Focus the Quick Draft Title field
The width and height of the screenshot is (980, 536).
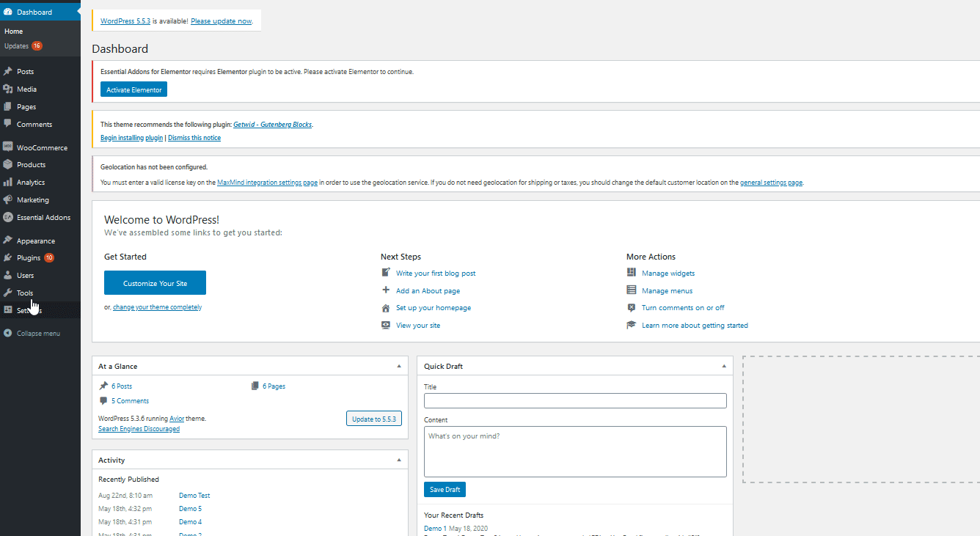pyautogui.click(x=575, y=400)
